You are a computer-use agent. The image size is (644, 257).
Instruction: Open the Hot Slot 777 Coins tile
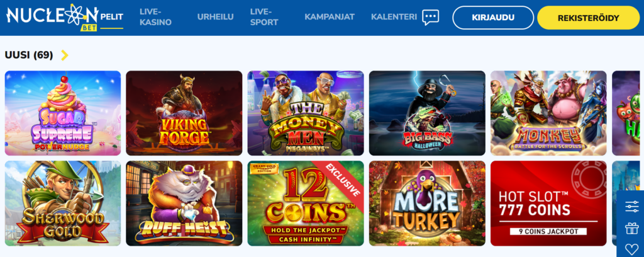(548, 203)
